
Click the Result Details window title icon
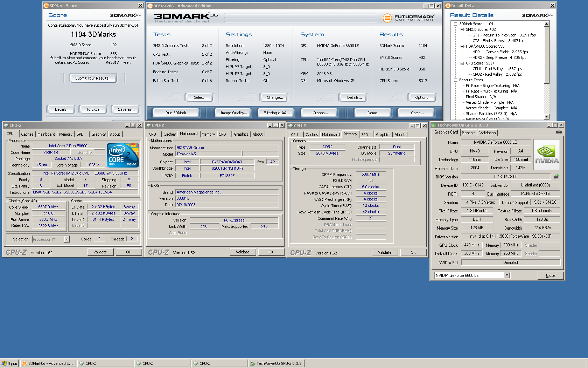pos(448,6)
